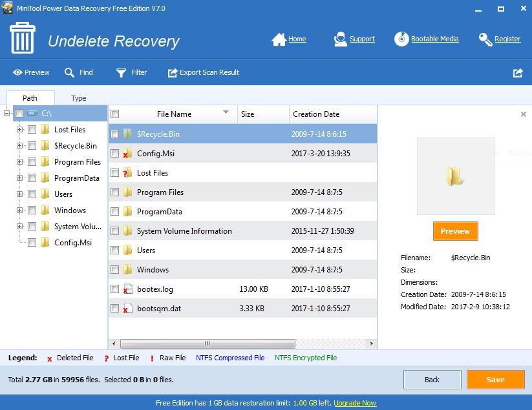Viewport: 532px width, 410px height.
Task: Click the Filter funnel icon
Action: 121,72
